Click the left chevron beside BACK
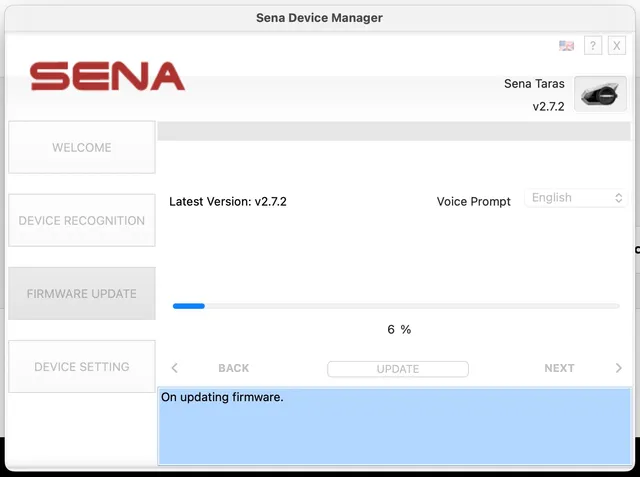This screenshot has width=640, height=477. (x=175, y=368)
